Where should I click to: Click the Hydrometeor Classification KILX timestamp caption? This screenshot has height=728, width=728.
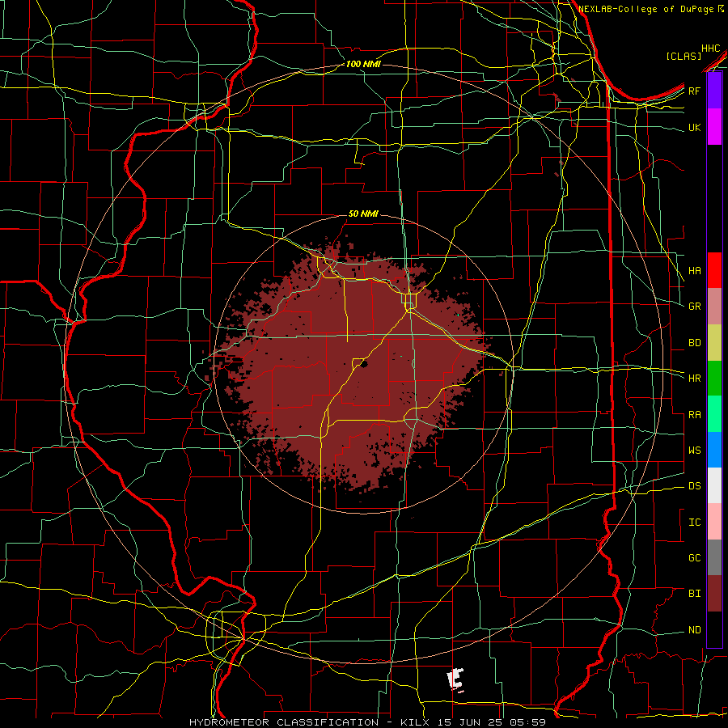click(x=367, y=722)
